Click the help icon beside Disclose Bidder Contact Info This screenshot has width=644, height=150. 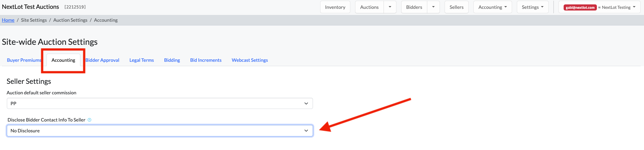pyautogui.click(x=90, y=120)
